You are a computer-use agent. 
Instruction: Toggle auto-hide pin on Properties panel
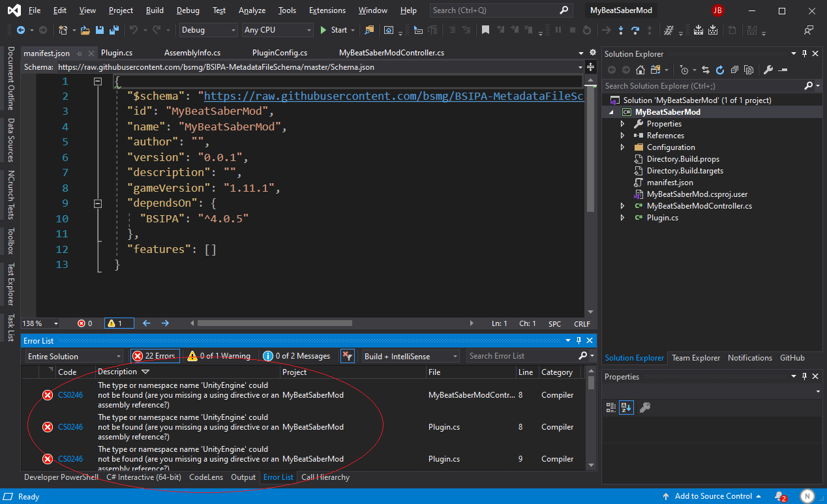[804, 376]
